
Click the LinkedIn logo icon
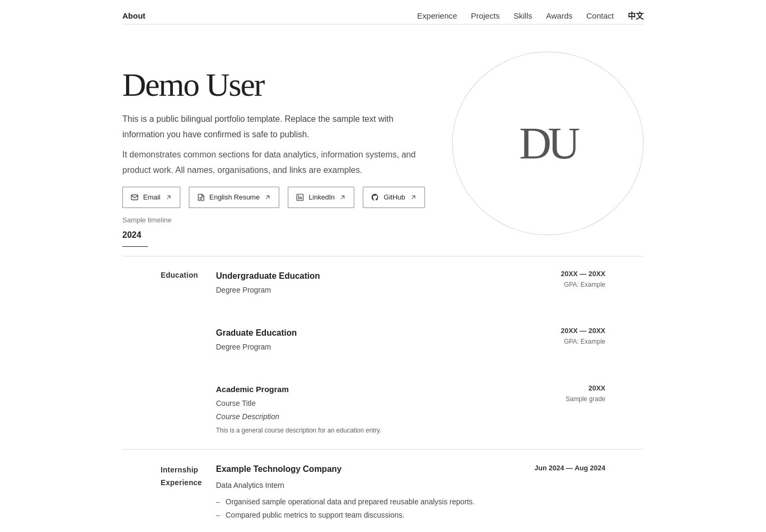pyautogui.click(x=300, y=197)
